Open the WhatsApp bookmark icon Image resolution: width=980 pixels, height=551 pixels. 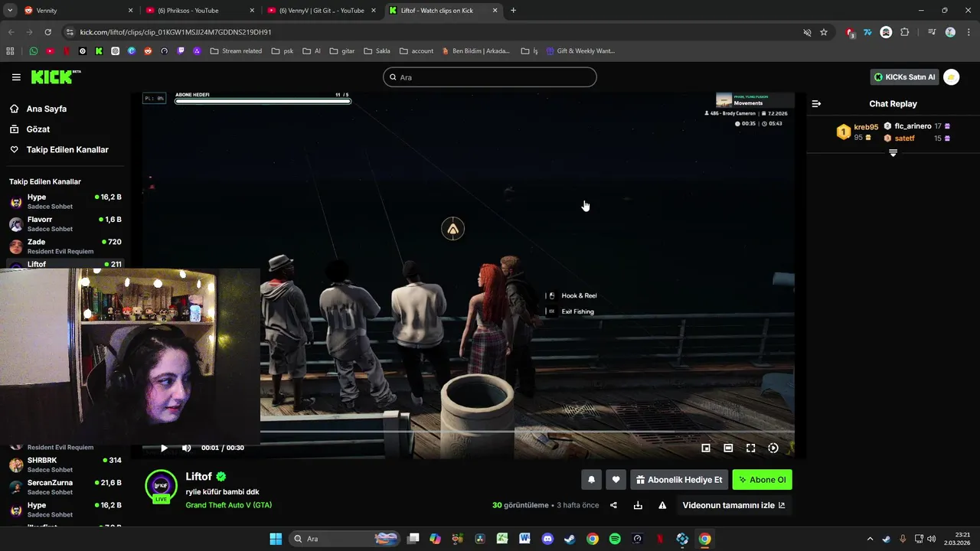[x=34, y=51]
